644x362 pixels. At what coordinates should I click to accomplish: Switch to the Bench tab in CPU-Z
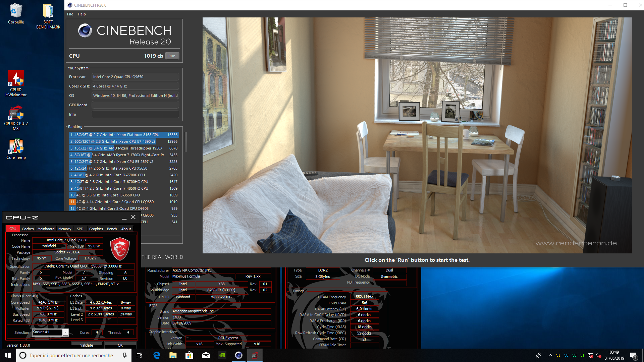pyautogui.click(x=112, y=229)
